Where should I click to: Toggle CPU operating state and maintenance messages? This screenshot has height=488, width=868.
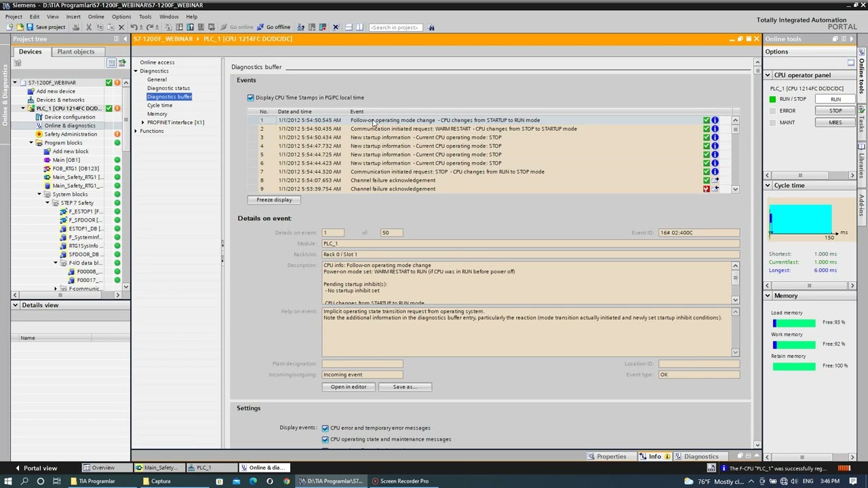325,439
